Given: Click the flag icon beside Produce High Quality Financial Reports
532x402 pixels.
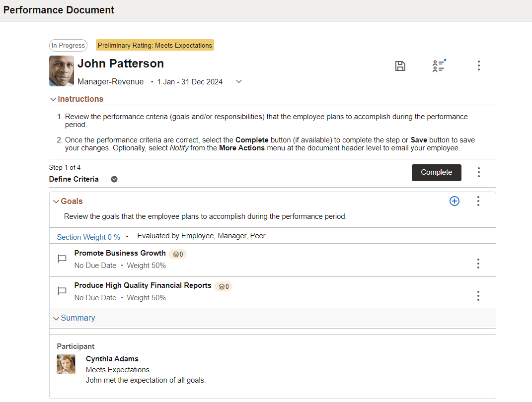Looking at the screenshot, I should 62,291.
